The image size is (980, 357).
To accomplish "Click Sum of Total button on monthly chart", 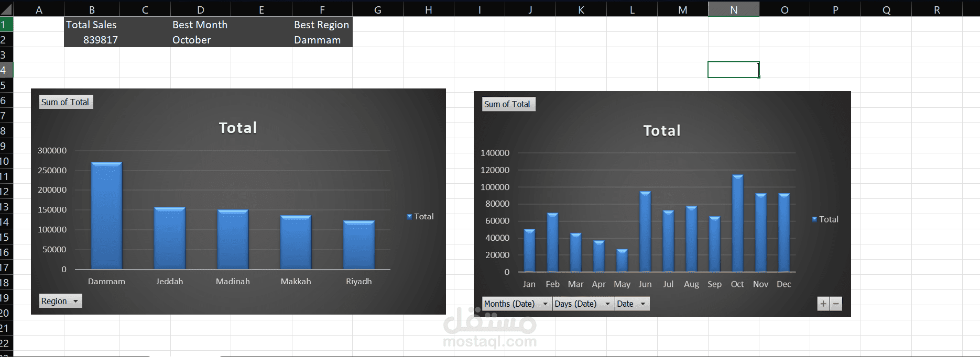I will pos(508,104).
